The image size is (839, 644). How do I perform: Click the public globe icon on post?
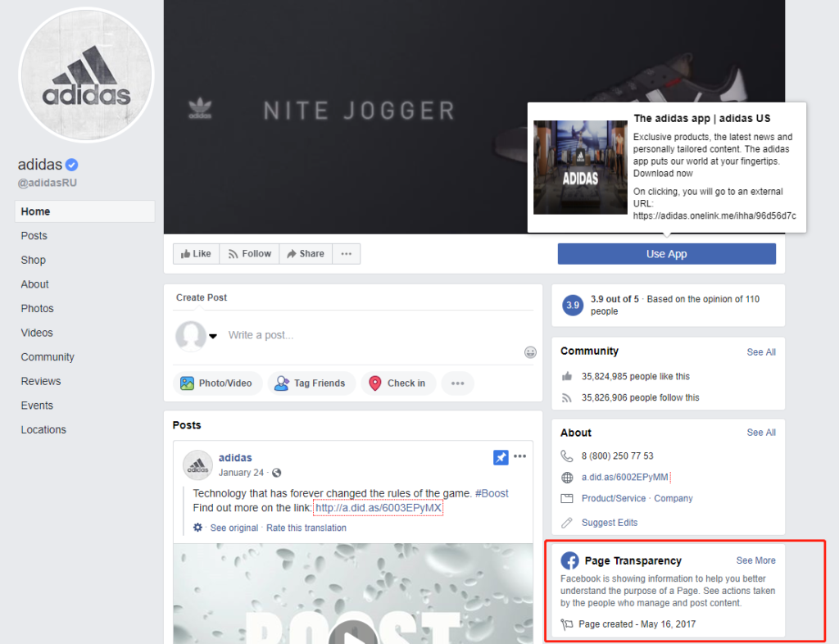277,473
